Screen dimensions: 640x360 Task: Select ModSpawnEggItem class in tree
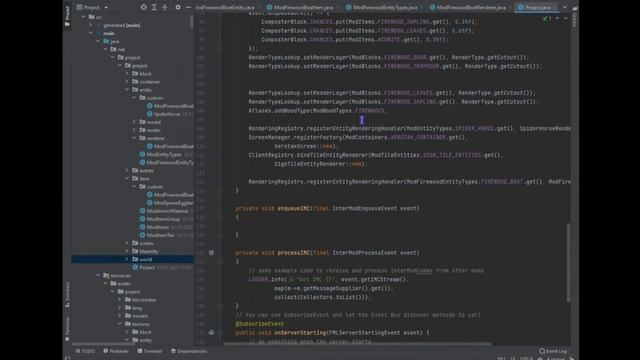click(173, 203)
